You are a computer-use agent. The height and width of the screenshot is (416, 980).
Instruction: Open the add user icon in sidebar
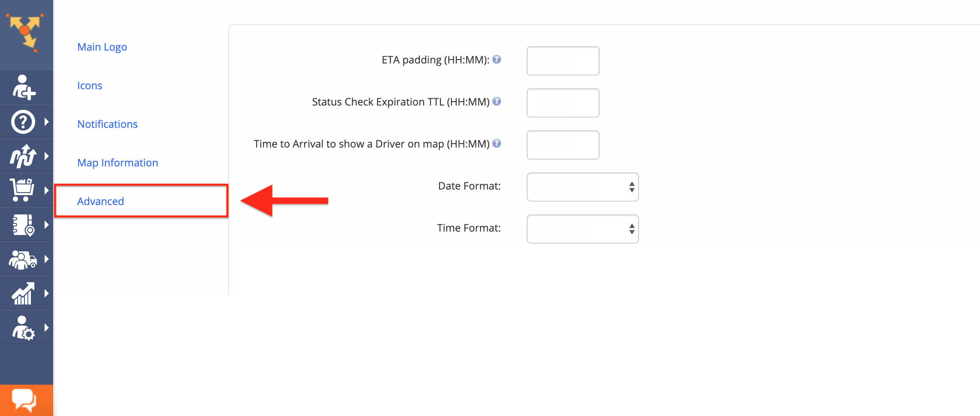click(x=24, y=87)
